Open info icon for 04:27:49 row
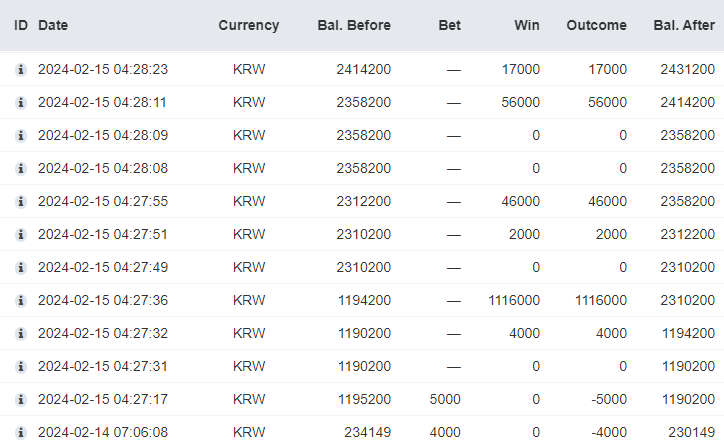724x448 pixels. coord(20,268)
